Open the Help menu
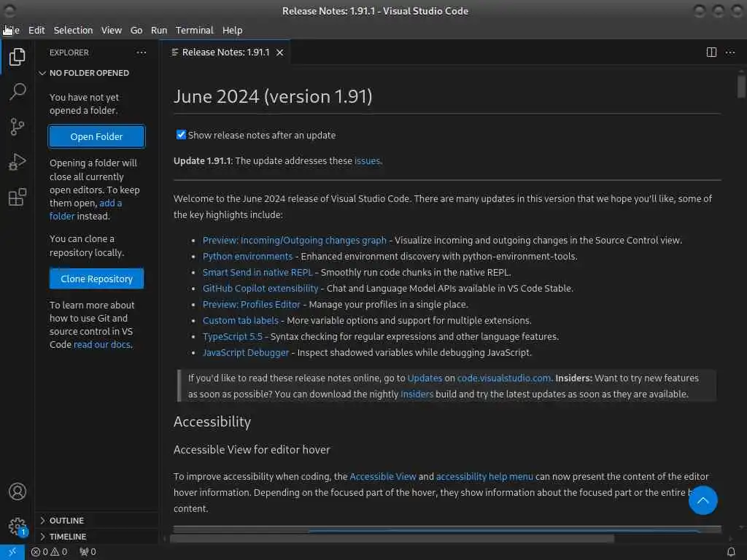 233,30
